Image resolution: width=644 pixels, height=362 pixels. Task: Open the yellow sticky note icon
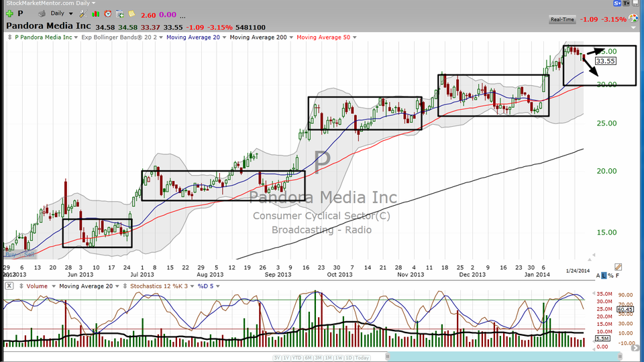131,14
